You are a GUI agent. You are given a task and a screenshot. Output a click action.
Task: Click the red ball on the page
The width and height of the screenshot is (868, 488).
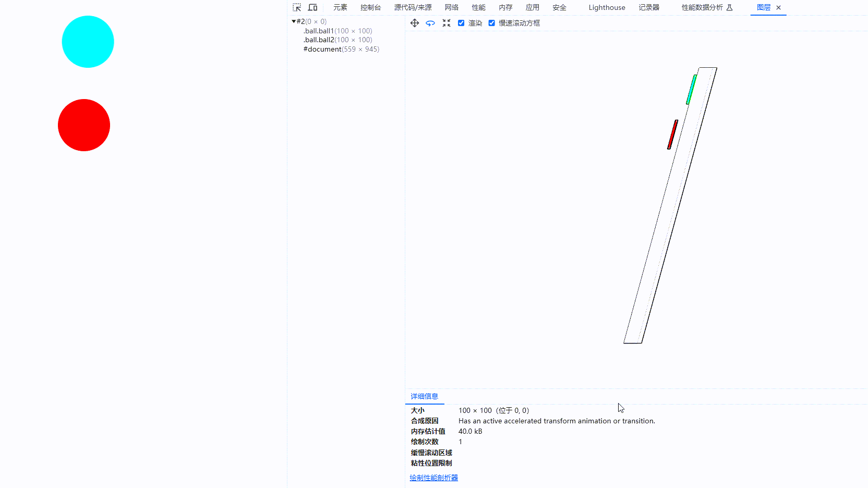84,125
